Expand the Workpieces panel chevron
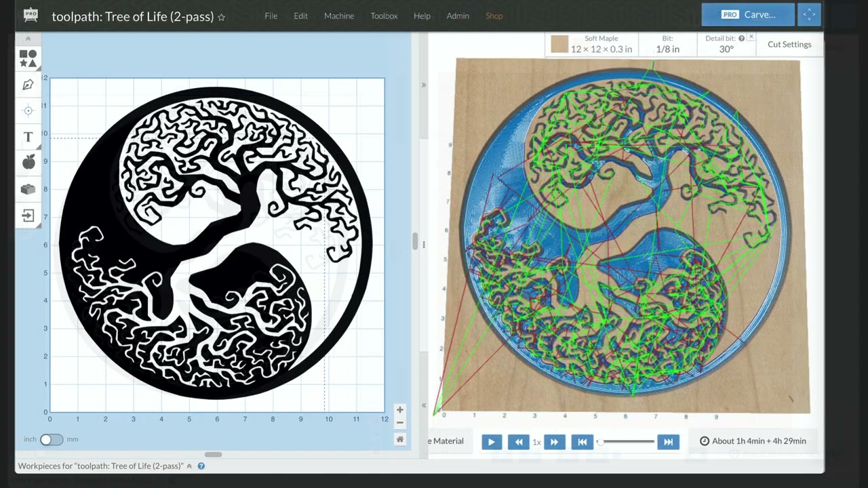 click(189, 466)
